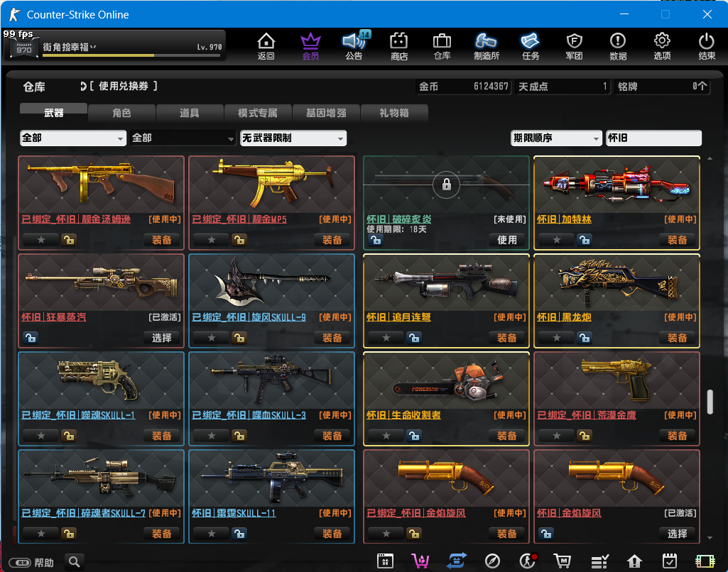
Task: Click 选择 button for 怀旧|狂暴蒸汽
Action: click(161, 338)
